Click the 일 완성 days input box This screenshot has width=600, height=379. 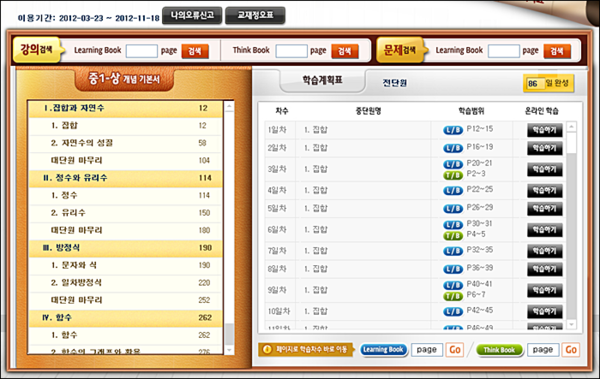[x=535, y=83]
